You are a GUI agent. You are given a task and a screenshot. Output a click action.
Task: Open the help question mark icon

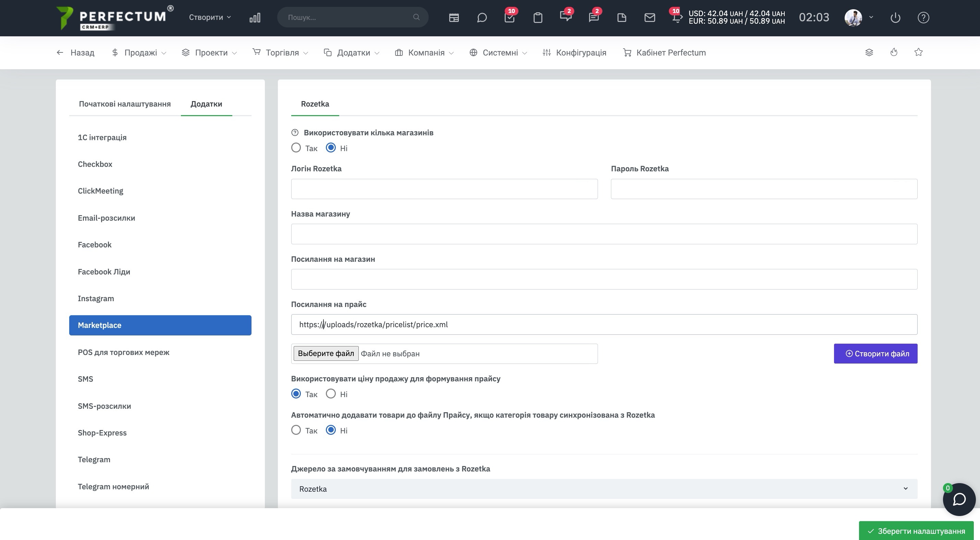click(x=923, y=17)
